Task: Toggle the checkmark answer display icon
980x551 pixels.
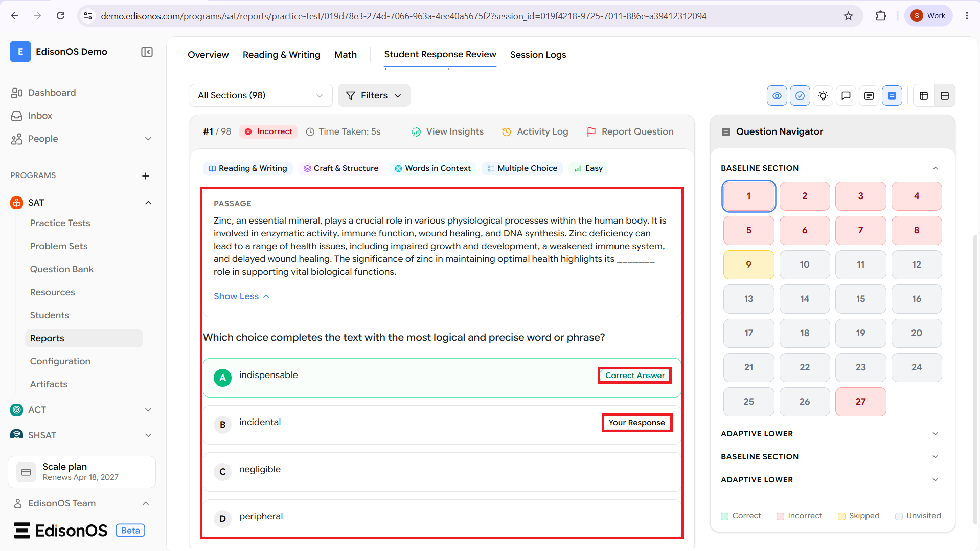Action: click(800, 96)
